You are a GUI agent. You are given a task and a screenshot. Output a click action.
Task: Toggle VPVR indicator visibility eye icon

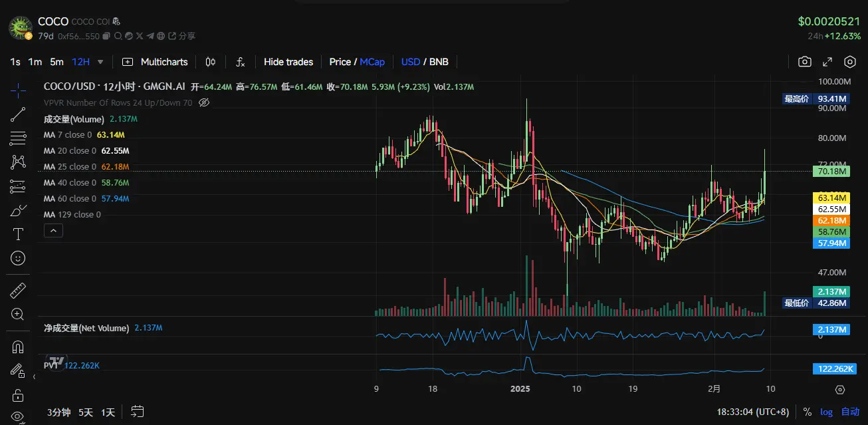coord(204,102)
